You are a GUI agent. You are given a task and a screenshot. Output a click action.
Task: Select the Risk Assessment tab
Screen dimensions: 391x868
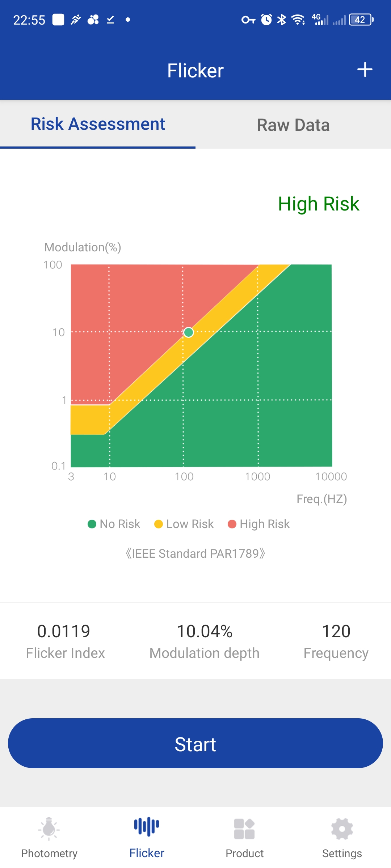(x=98, y=124)
